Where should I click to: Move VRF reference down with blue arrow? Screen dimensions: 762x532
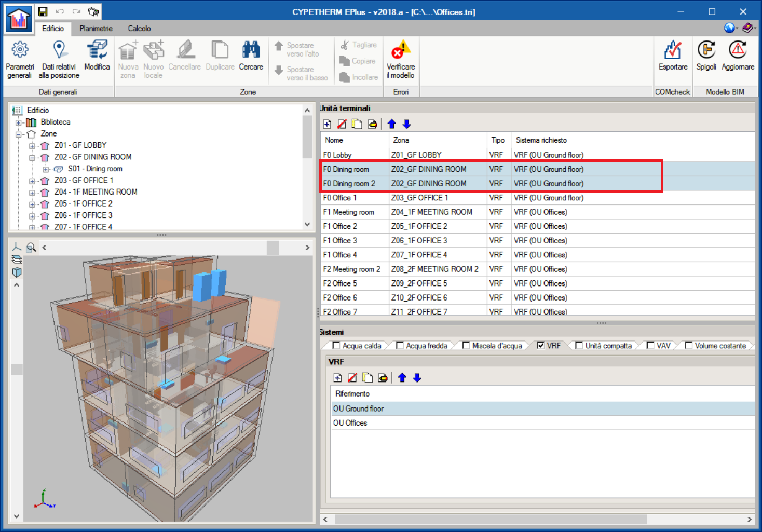[x=417, y=378]
